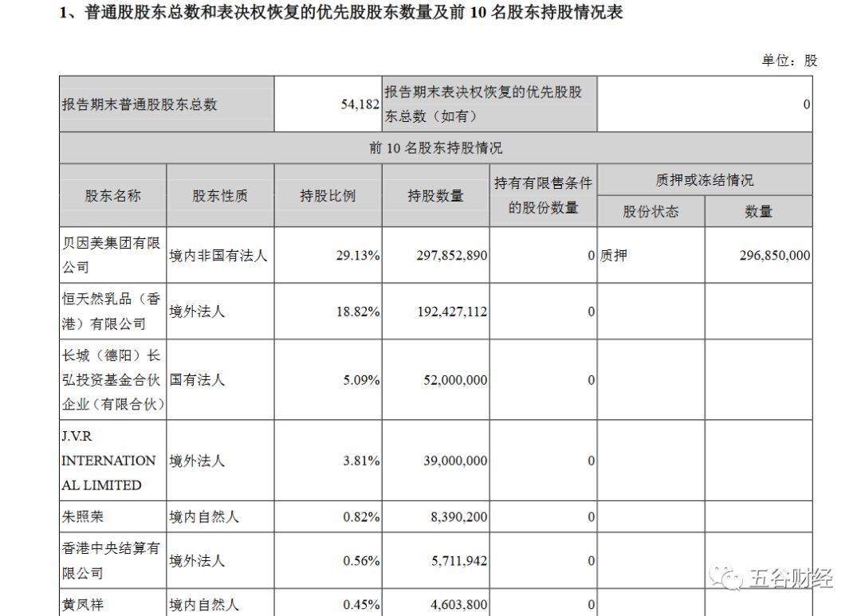The height and width of the screenshot is (616, 861).
Task: Click the preferred shareholders total value 0
Action: point(807,104)
